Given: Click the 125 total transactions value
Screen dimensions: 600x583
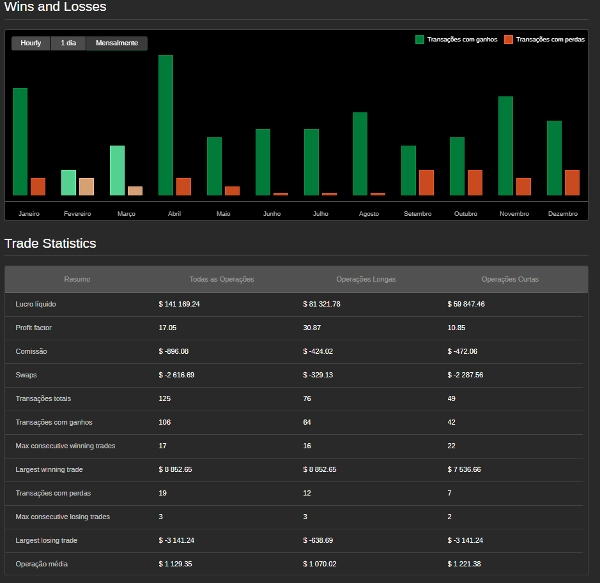Looking at the screenshot, I should click(x=165, y=399).
